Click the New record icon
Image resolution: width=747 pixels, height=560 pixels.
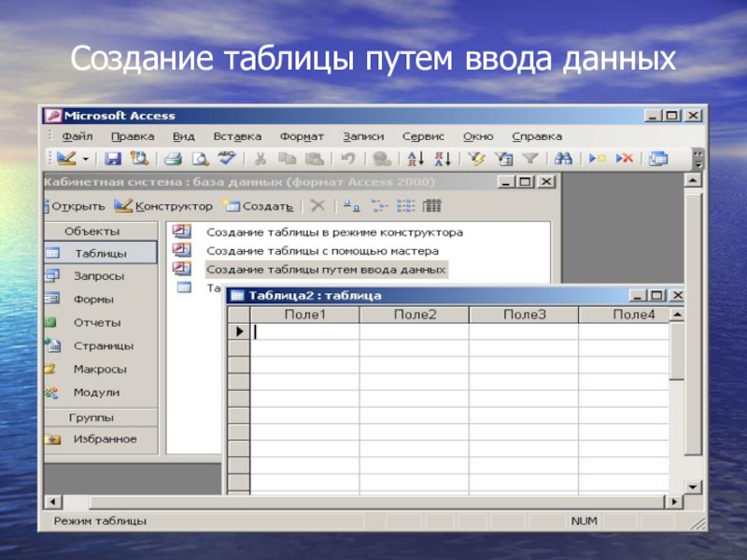[x=597, y=158]
